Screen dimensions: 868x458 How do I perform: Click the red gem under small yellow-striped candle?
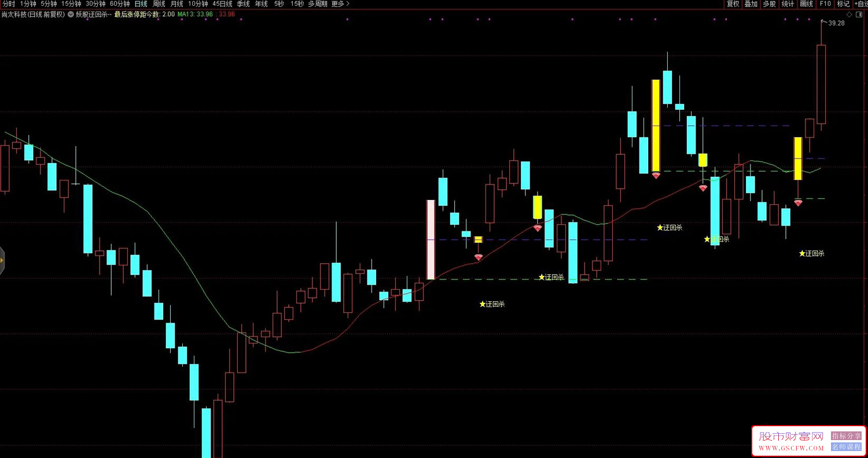[x=478, y=257]
